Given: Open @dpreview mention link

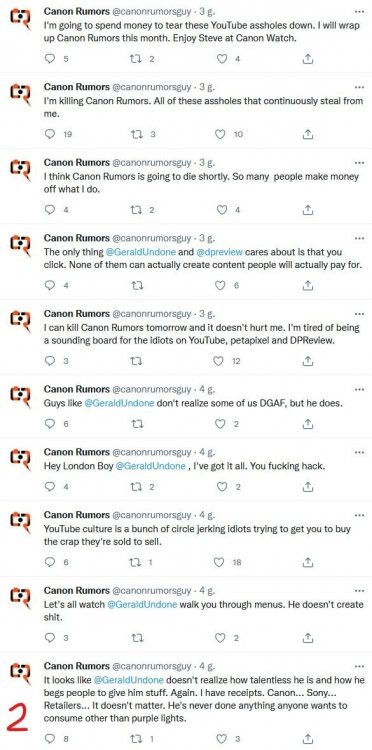Looking at the screenshot, I should point(219,252).
